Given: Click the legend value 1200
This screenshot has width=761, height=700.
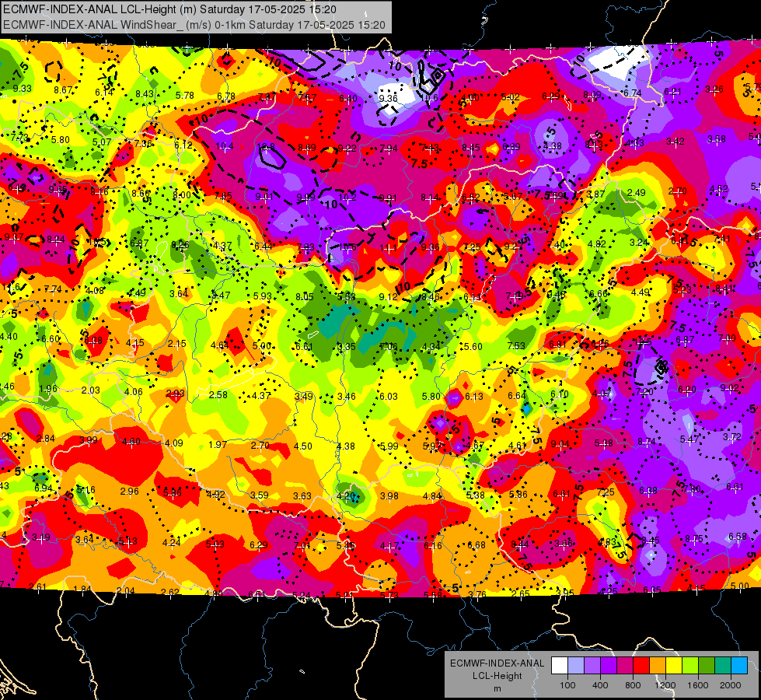Looking at the screenshot, I should click(665, 685).
